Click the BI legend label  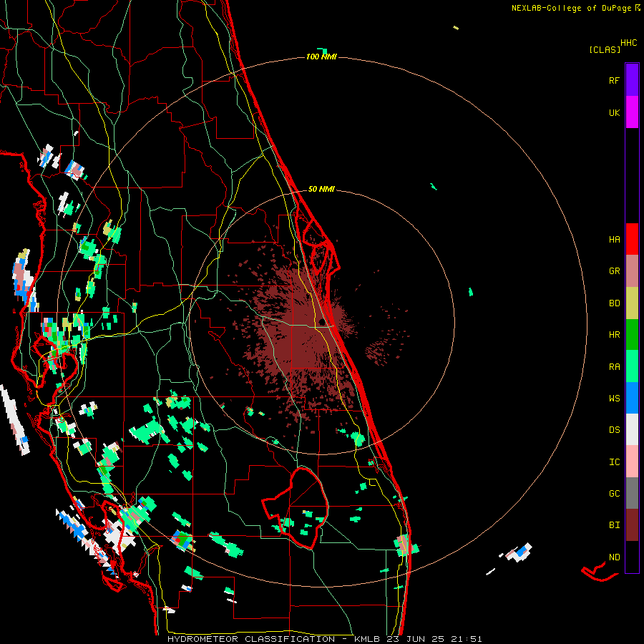pyautogui.click(x=615, y=525)
